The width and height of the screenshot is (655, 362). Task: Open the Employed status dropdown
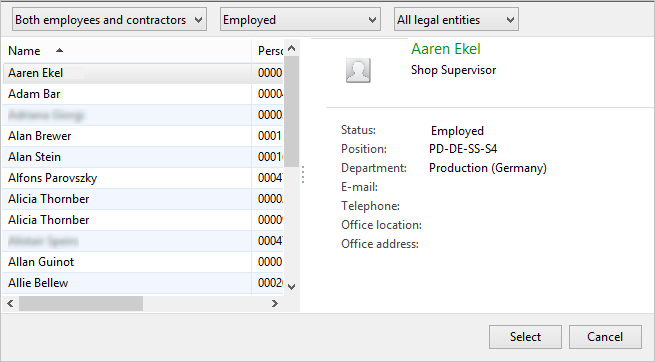300,20
